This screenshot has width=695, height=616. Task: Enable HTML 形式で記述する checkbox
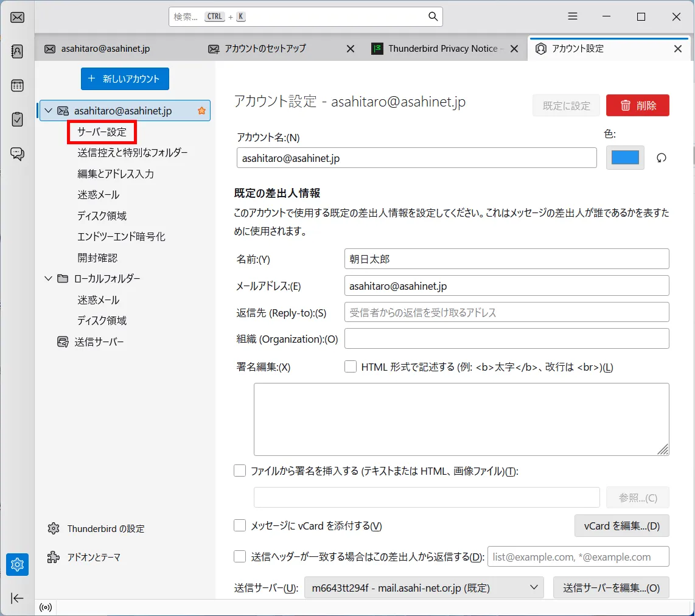click(x=350, y=366)
